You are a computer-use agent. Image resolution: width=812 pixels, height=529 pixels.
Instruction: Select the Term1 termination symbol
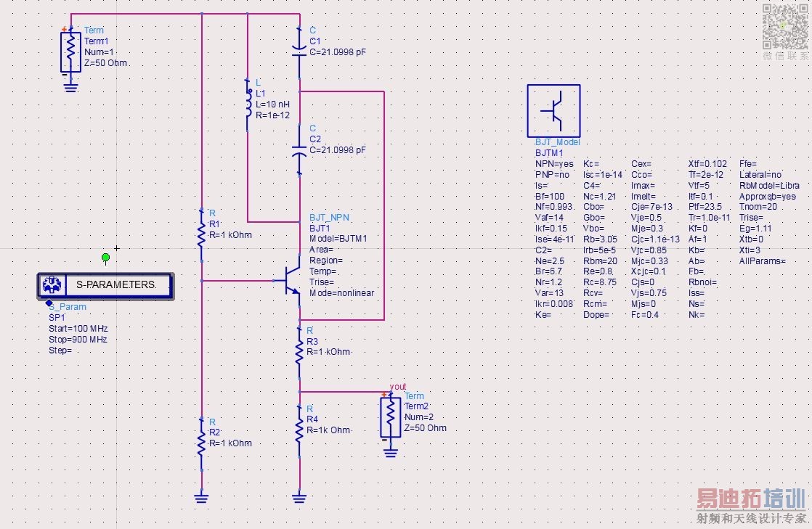(x=70, y=52)
